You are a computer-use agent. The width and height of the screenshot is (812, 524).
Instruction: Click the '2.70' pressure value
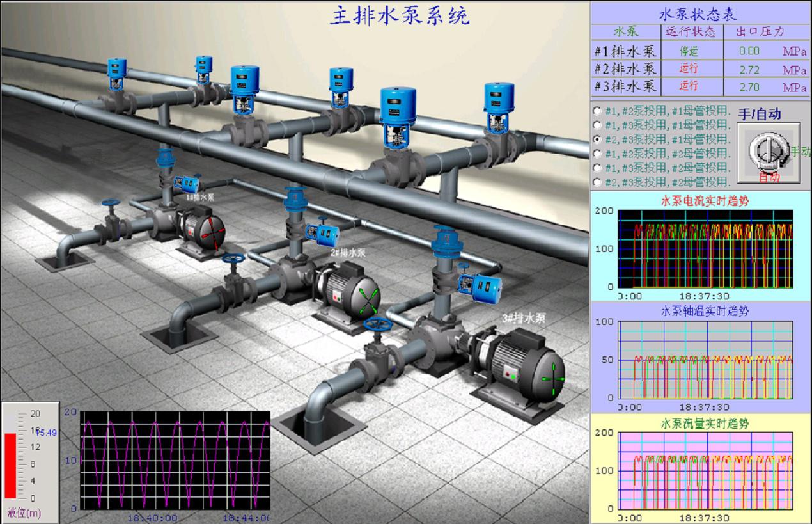749,87
